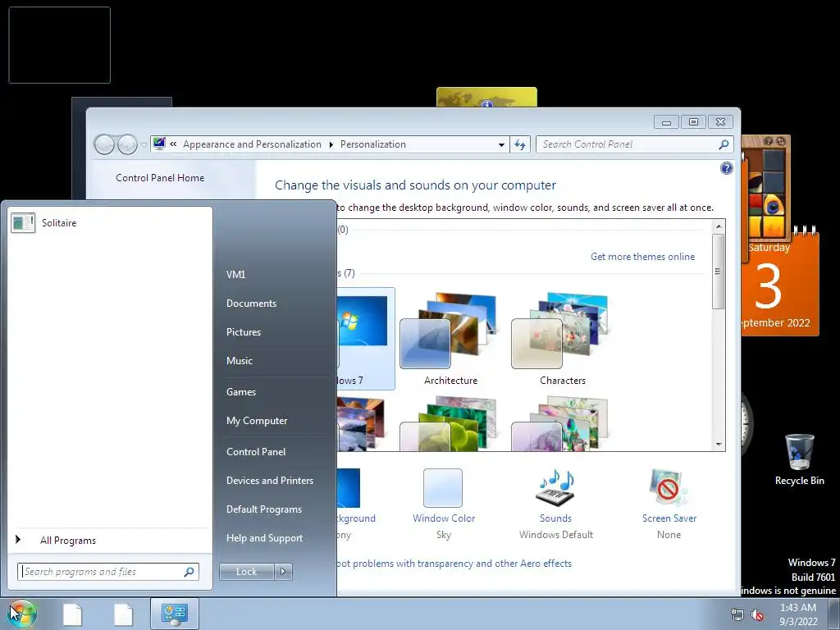Click the network icon in system tray
The height and width of the screenshot is (630, 840).
[x=737, y=615]
